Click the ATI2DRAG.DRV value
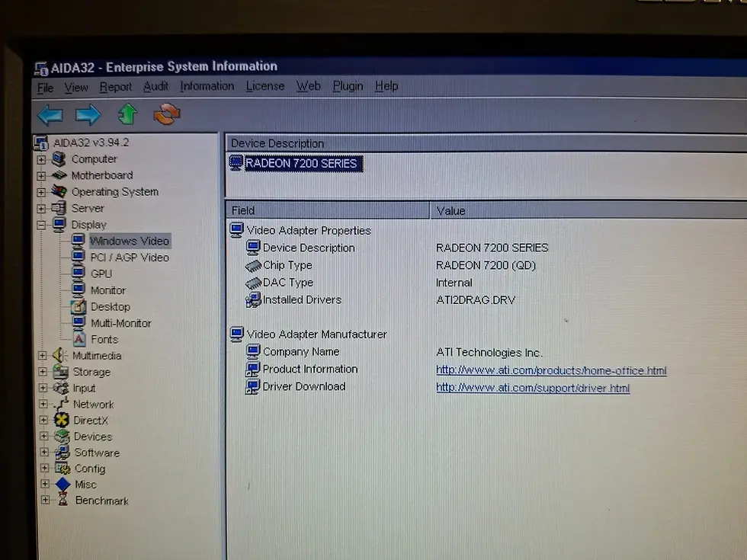The image size is (747, 560). pos(476,300)
